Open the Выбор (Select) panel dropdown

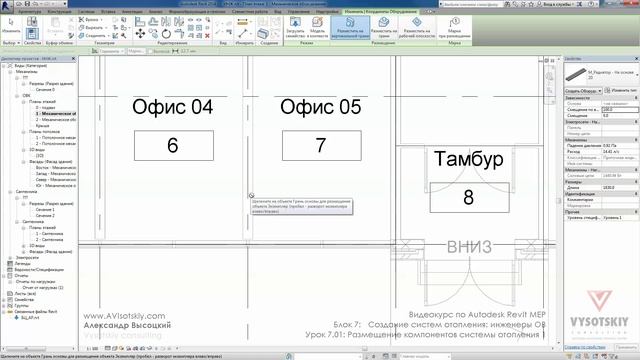click(11, 43)
